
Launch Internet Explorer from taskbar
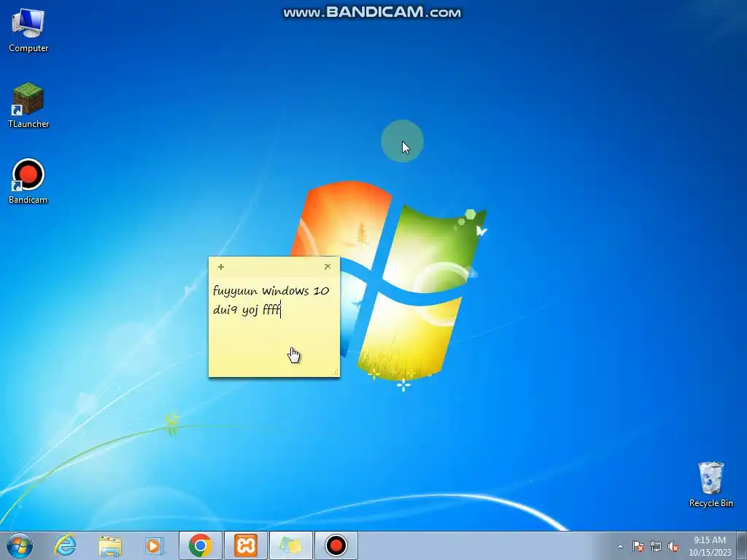click(65, 545)
